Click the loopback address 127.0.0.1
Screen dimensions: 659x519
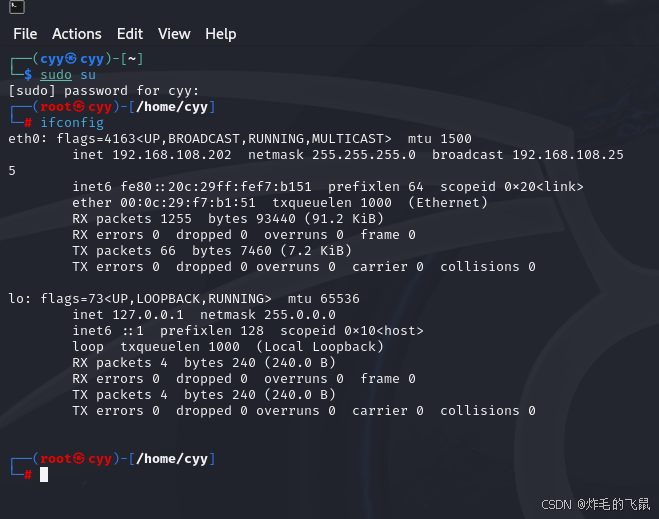tap(150, 314)
